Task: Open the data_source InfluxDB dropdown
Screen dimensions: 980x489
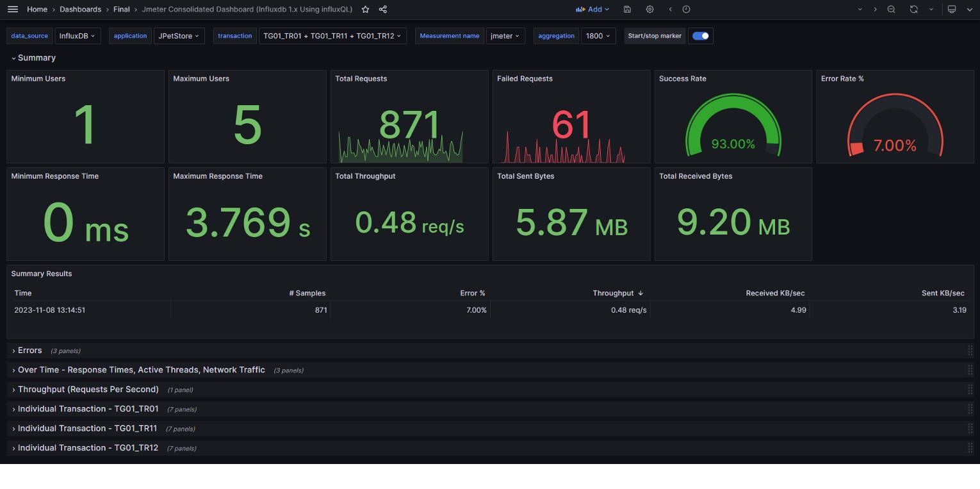Action: (78, 36)
